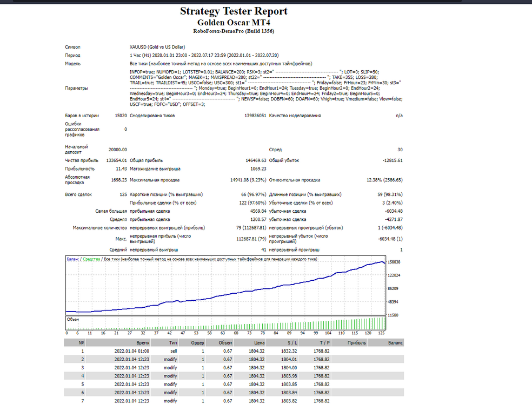532x405 pixels.
Task: Select S/L cell 1803.82 in row 7
Action: tap(289, 401)
